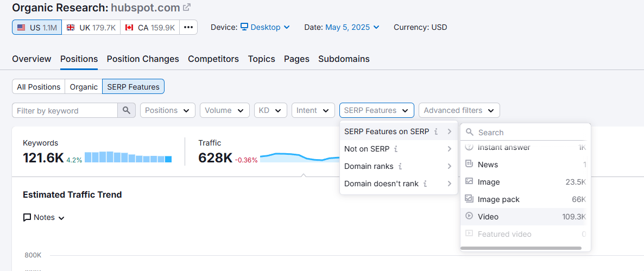Click the info icon beside SERP Features on SERP

click(436, 132)
